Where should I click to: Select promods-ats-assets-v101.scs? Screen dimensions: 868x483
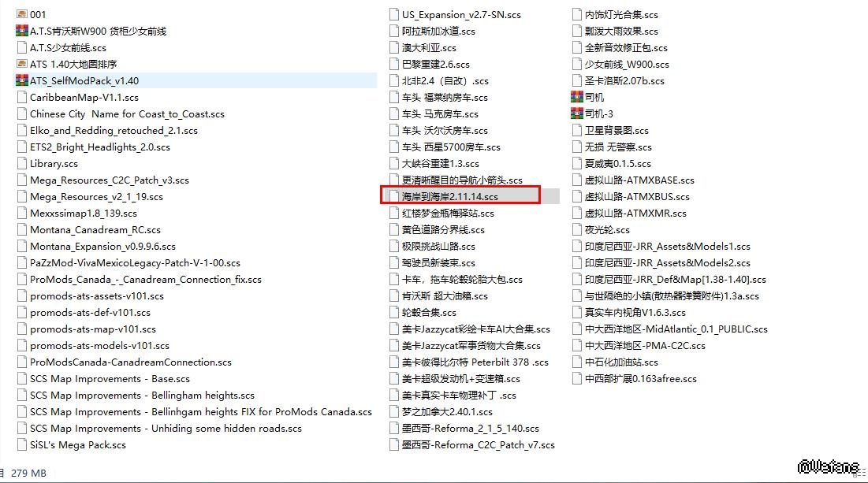tap(97, 296)
